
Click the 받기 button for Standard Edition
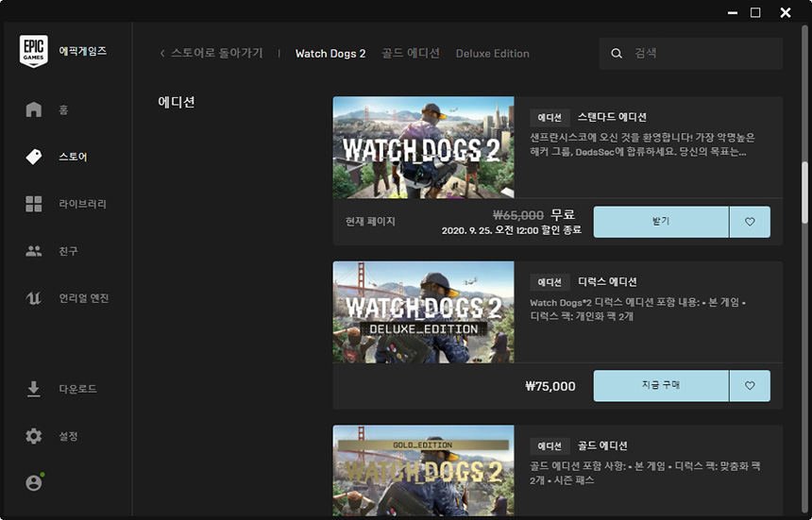pos(661,222)
